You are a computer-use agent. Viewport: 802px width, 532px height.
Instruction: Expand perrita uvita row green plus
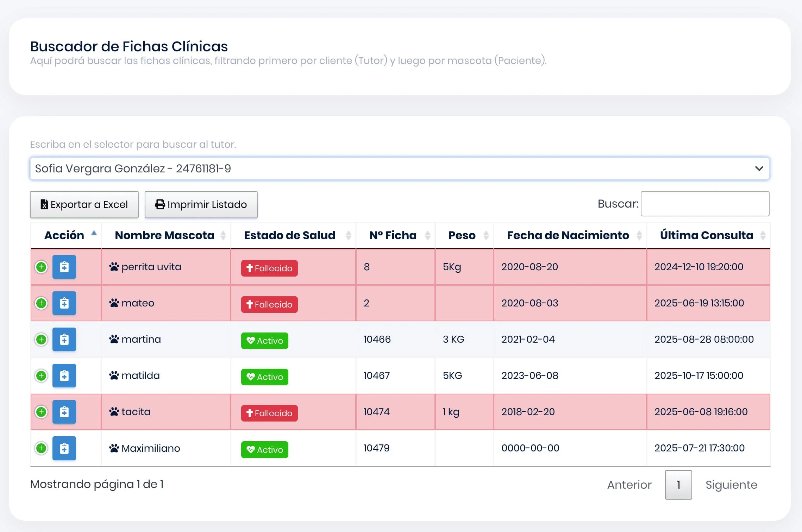tap(41, 267)
